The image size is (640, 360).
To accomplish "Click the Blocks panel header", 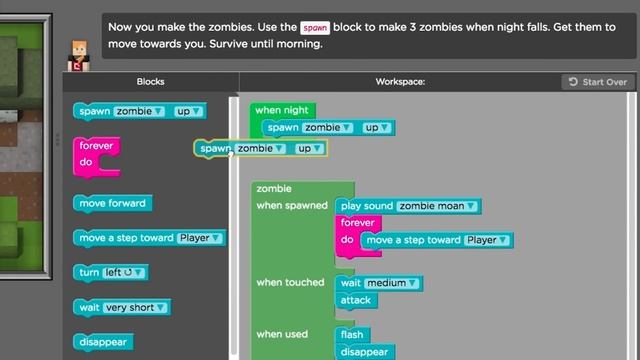I will [151, 82].
